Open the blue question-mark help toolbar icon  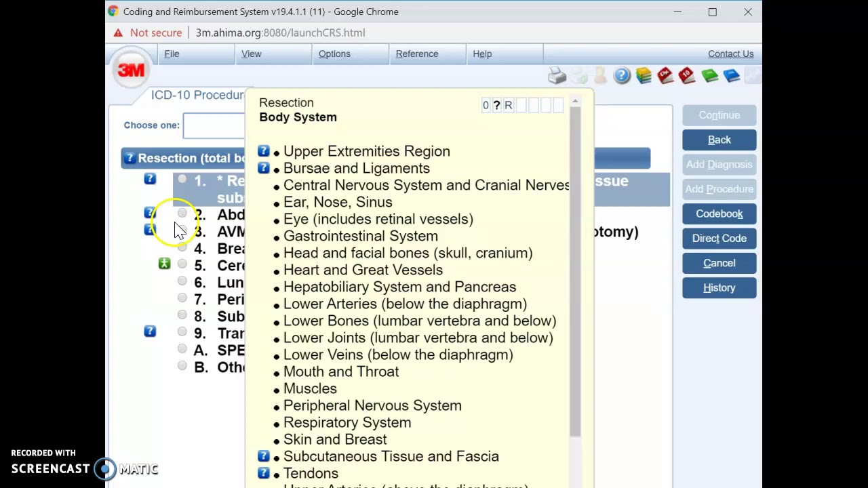pos(622,76)
